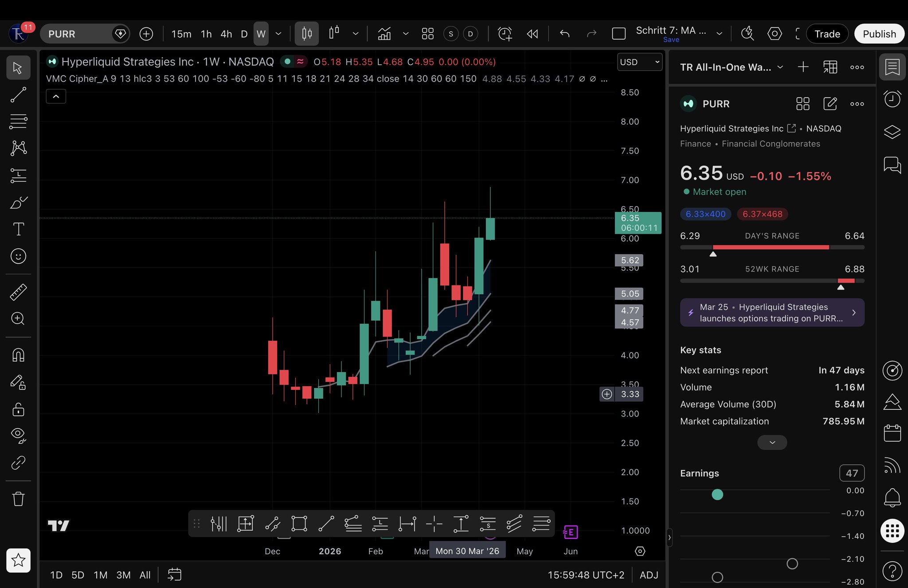908x588 pixels.
Task: Activate the ruler measure tool
Action: [x=18, y=292]
